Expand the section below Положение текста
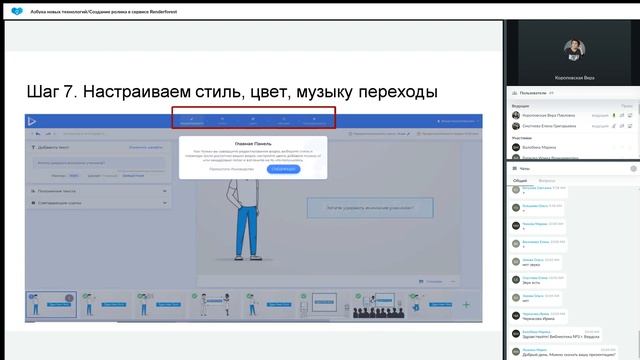The height and width of the screenshot is (360, 640). coord(99,203)
